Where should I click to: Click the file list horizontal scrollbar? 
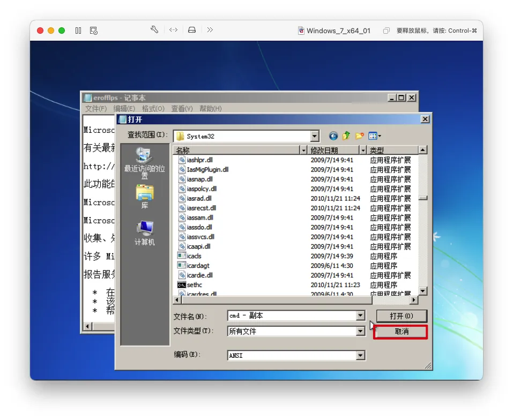[276, 299]
